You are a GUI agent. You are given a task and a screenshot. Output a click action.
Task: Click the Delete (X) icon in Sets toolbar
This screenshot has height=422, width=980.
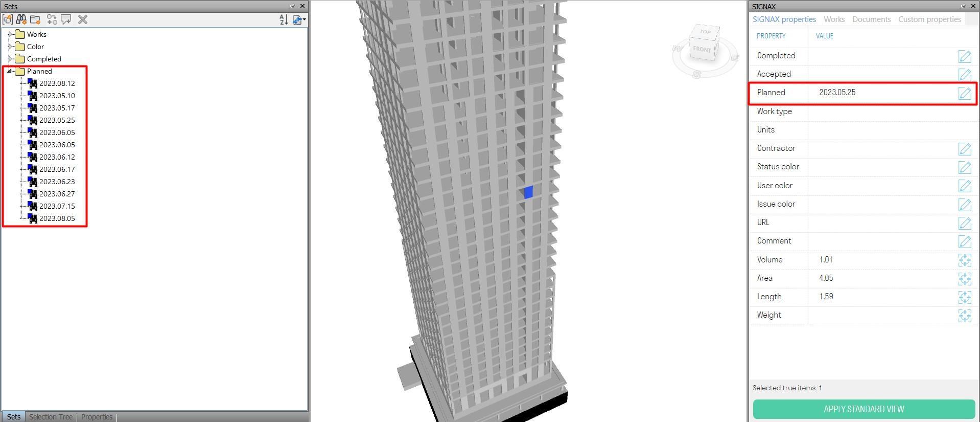(83, 19)
